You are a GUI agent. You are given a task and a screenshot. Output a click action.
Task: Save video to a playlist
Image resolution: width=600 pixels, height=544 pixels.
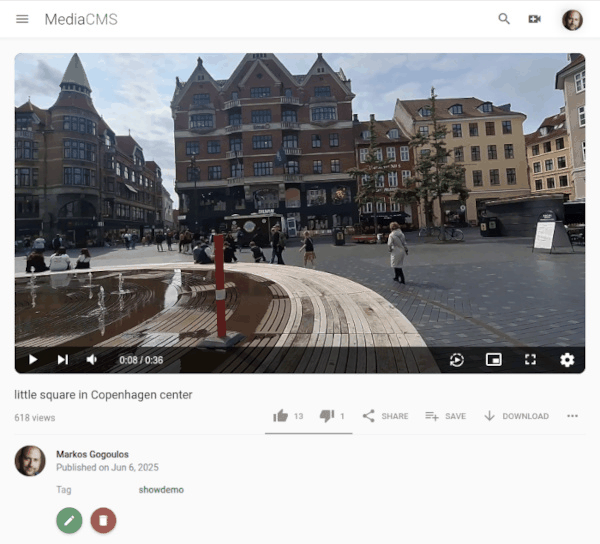[445, 416]
